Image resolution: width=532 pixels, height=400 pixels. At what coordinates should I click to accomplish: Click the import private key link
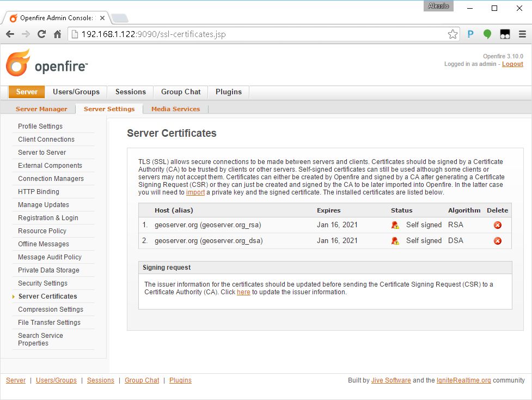195,192
